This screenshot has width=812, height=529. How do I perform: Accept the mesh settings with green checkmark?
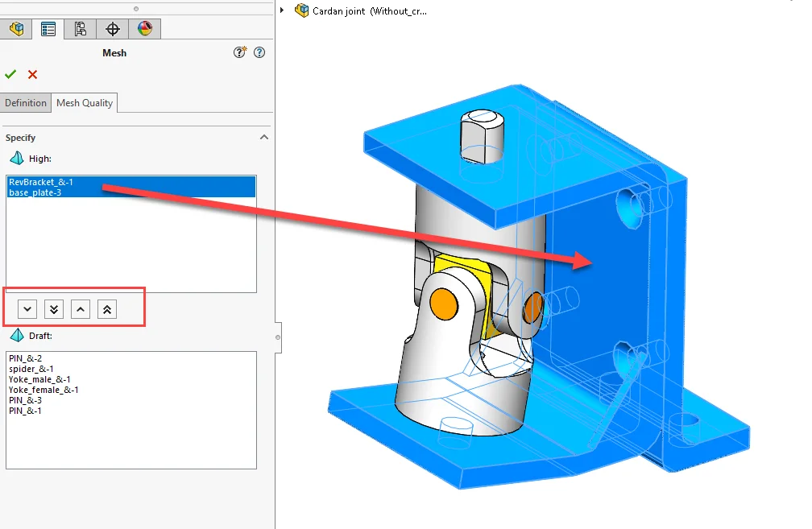[x=10, y=74]
